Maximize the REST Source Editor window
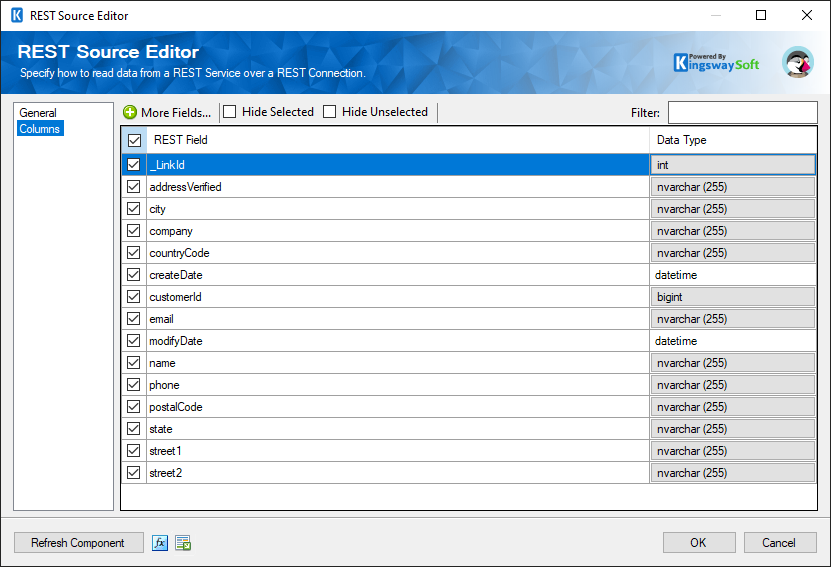The width and height of the screenshot is (831, 567). [x=761, y=15]
